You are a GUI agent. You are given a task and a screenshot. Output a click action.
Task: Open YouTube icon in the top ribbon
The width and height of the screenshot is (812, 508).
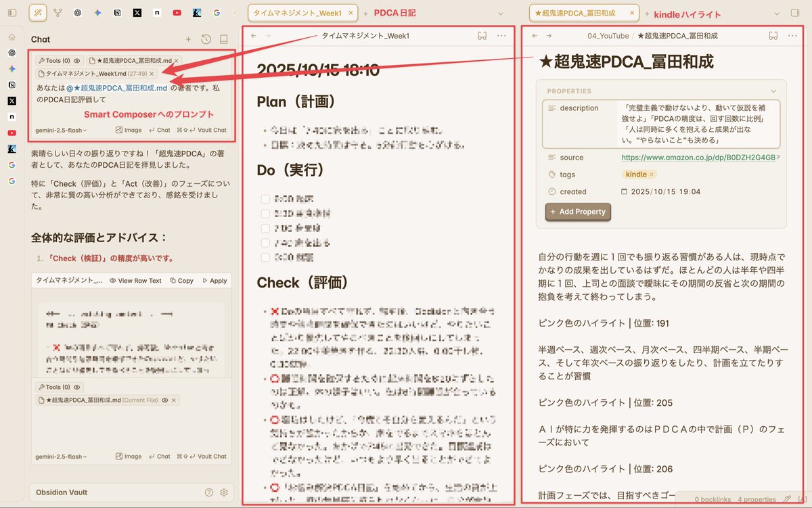coord(177,12)
